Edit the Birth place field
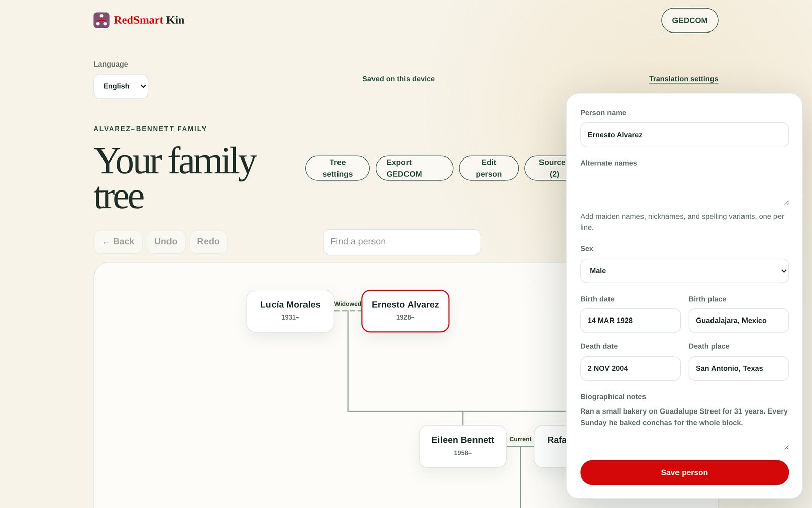 738,321
